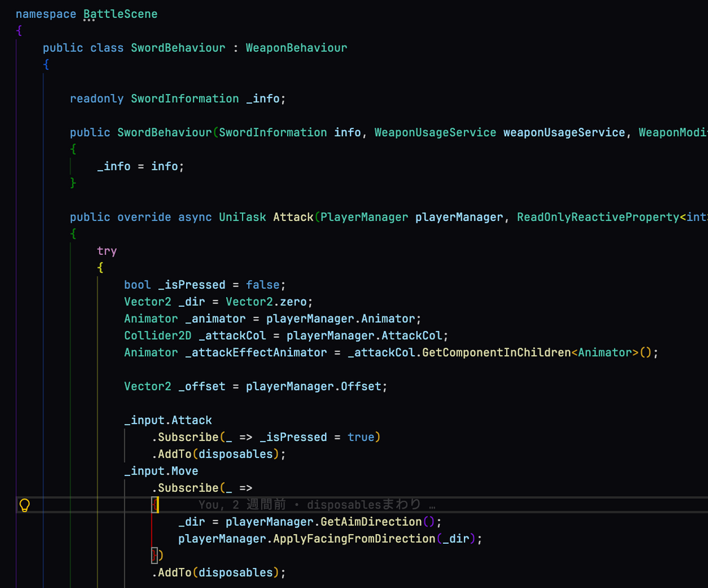Click the _attackEffectAnimator variable name

point(256,352)
